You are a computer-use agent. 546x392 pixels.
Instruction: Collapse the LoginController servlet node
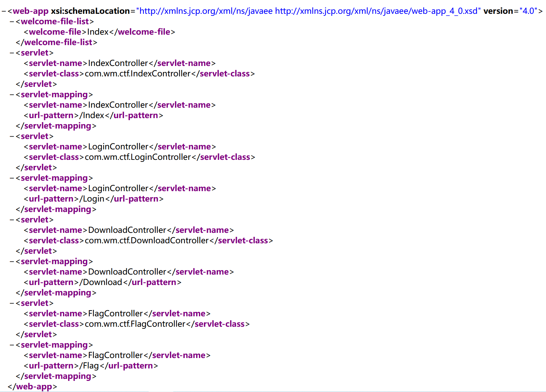pos(12,136)
